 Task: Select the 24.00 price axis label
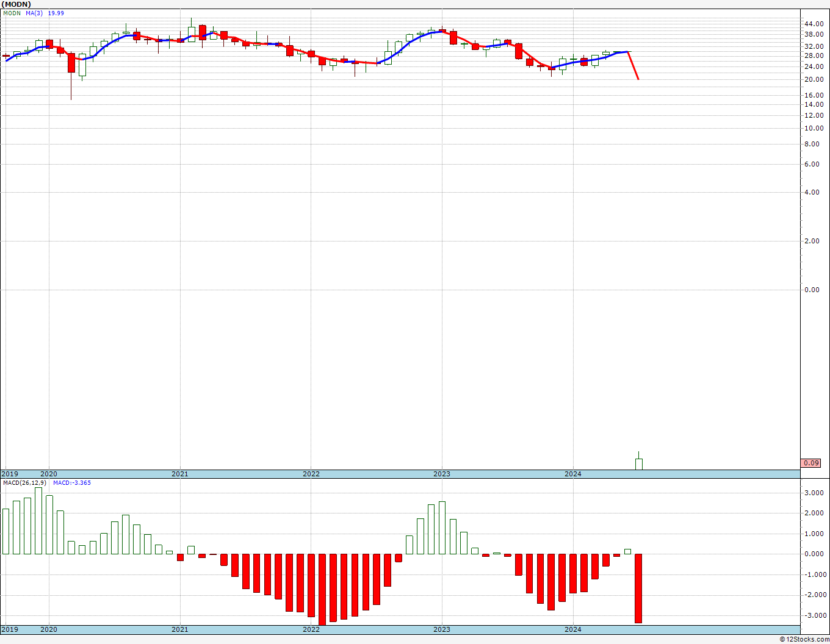click(814, 66)
